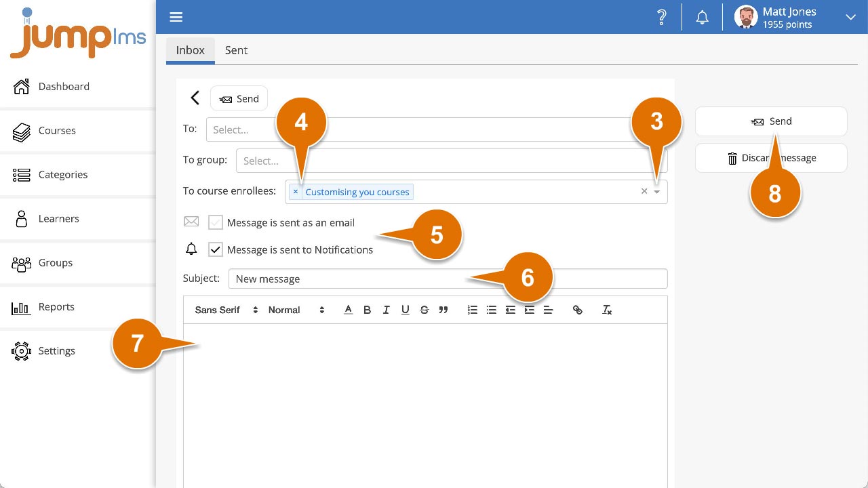Switch to the Sent tab
The width and height of the screenshot is (868, 488).
click(236, 50)
